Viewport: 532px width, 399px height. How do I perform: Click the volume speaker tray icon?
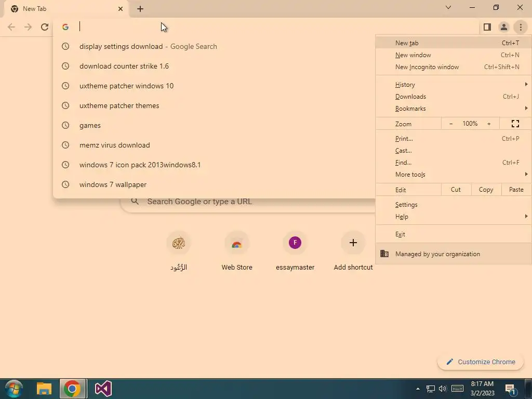point(443,389)
